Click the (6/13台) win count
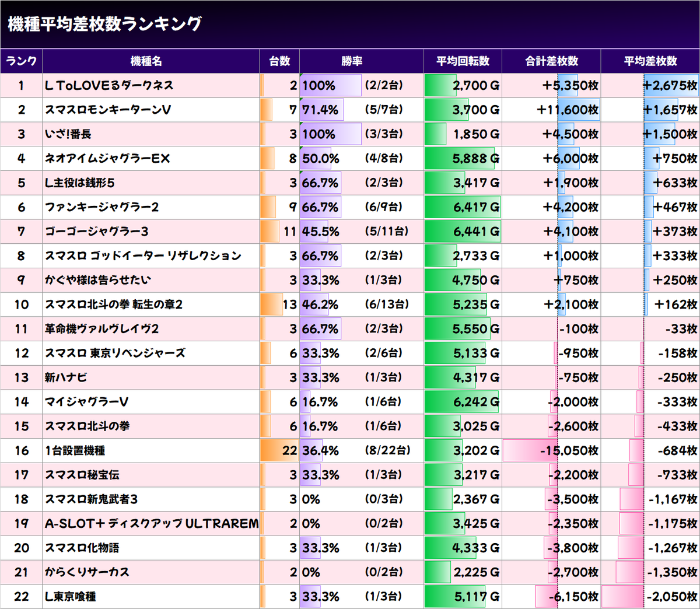This screenshot has width=700, height=609. (387, 304)
